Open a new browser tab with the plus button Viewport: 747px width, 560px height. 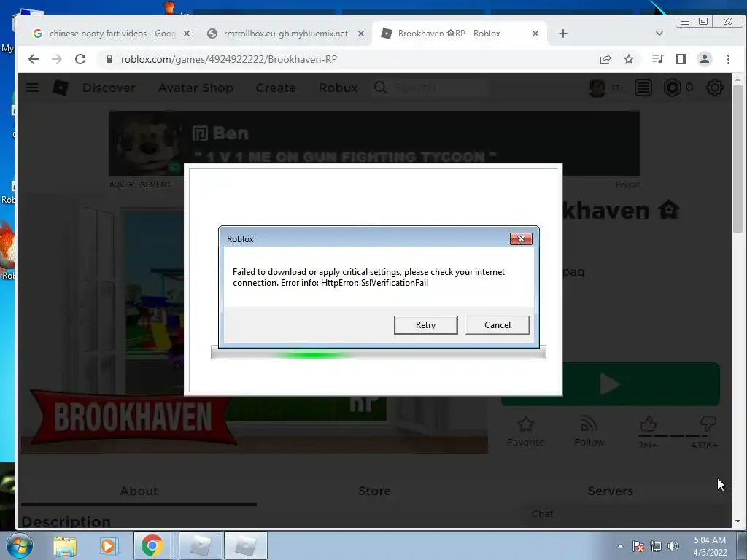click(563, 34)
